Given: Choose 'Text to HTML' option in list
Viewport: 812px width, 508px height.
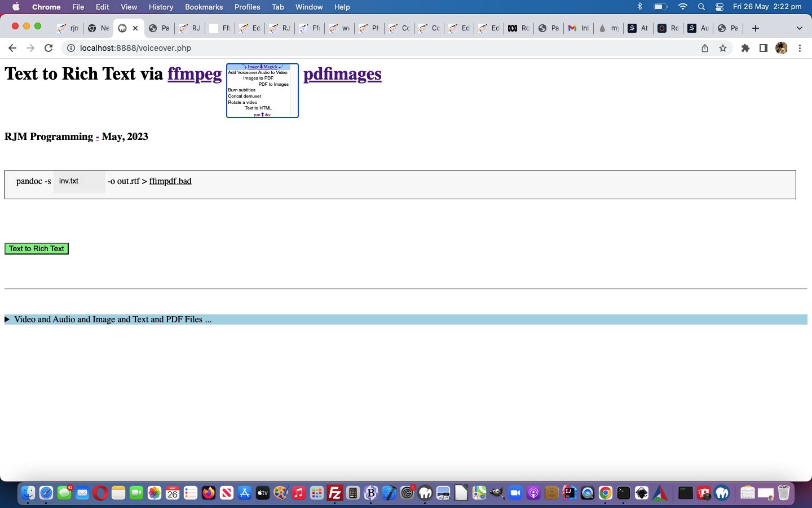Looking at the screenshot, I should pos(258,108).
